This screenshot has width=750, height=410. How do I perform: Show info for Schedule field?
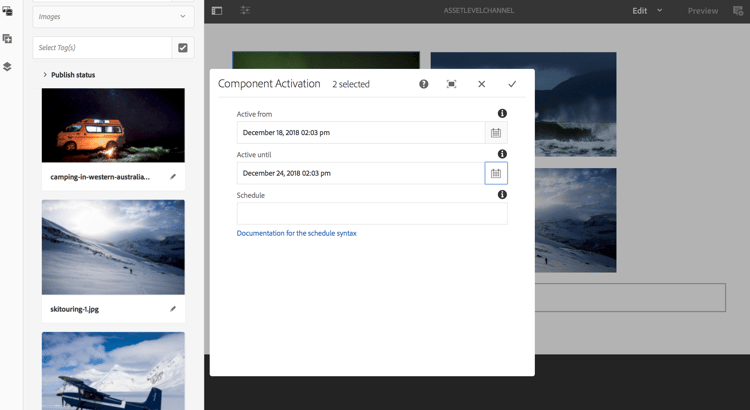point(502,195)
